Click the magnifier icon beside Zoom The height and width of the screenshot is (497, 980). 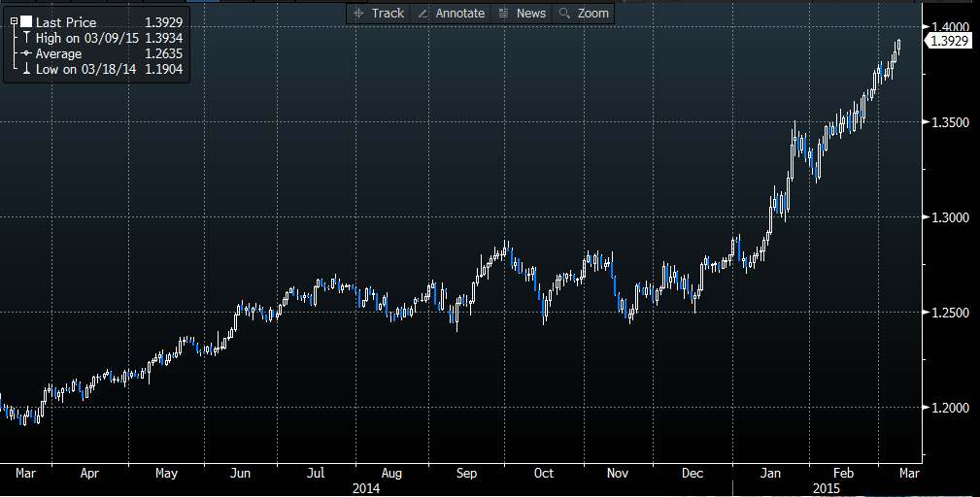(564, 14)
